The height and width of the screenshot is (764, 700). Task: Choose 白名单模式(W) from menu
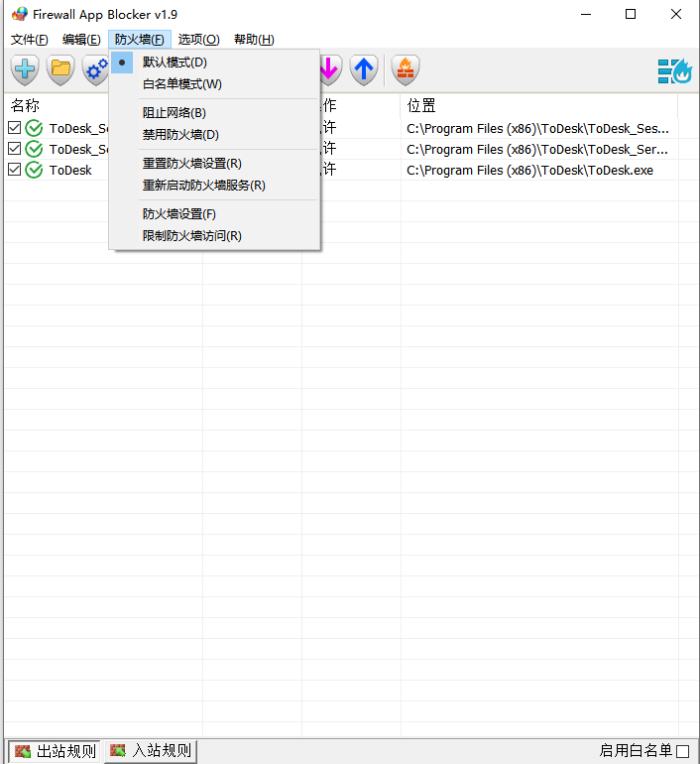point(214,84)
